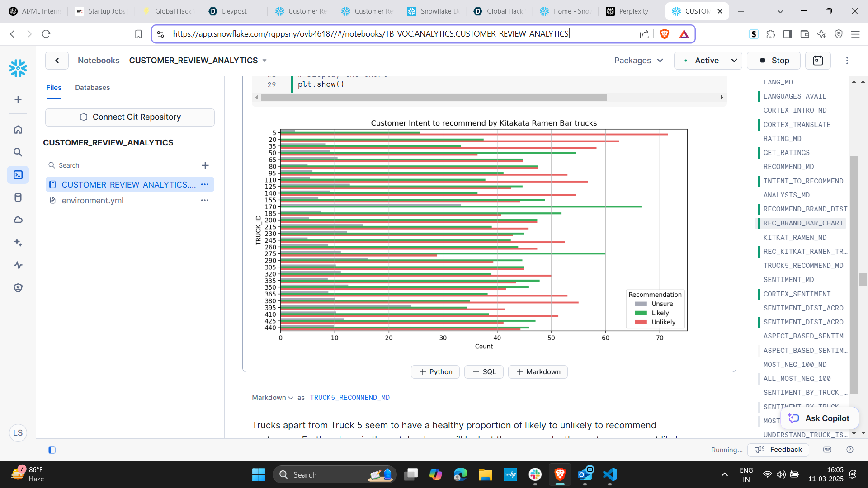
Task: Open environment.yml file
Action: (92, 201)
